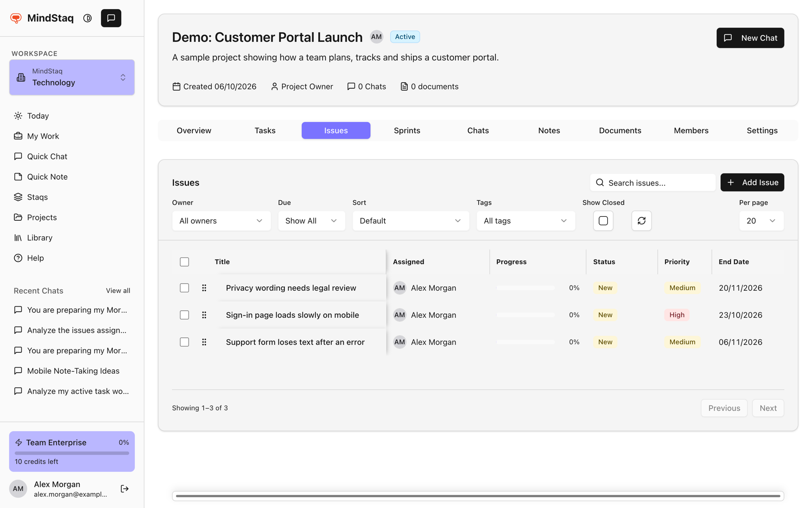Image resolution: width=812 pixels, height=508 pixels.
Task: Toggle the theme contrast icon
Action: pos(88,18)
